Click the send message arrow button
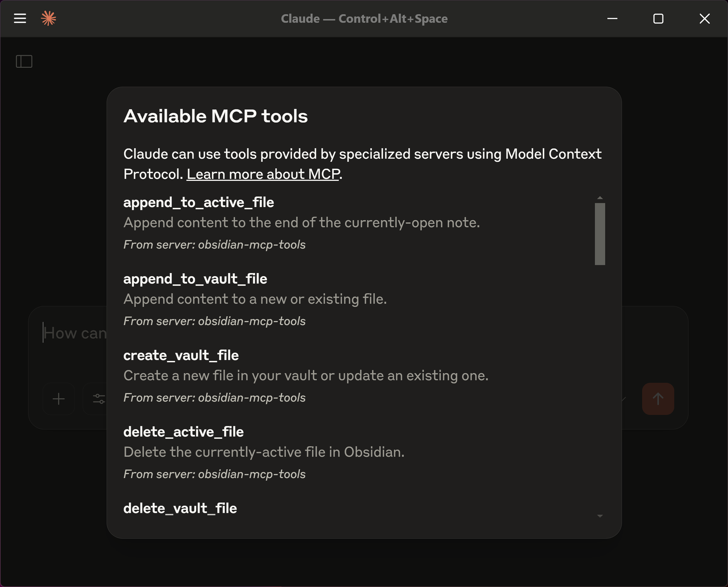The image size is (728, 587). pos(658,399)
